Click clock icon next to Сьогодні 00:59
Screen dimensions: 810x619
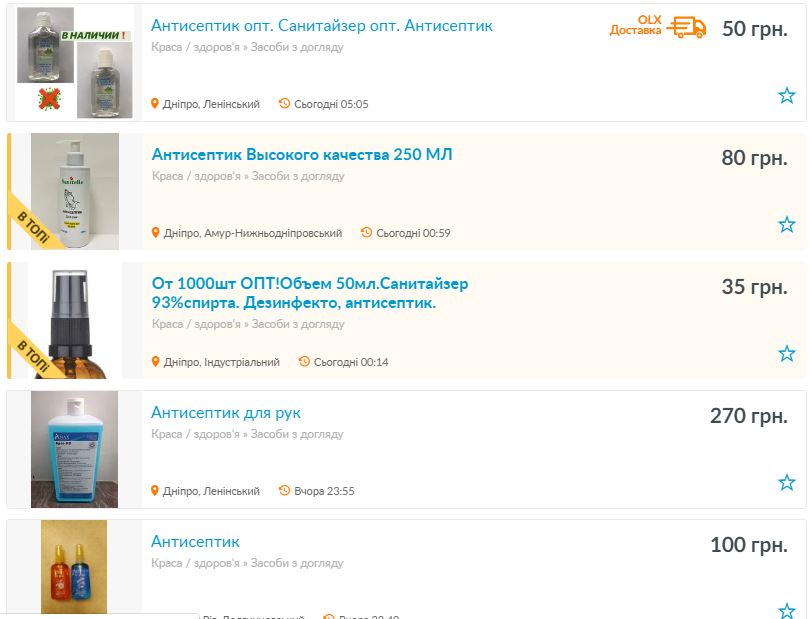tap(367, 233)
